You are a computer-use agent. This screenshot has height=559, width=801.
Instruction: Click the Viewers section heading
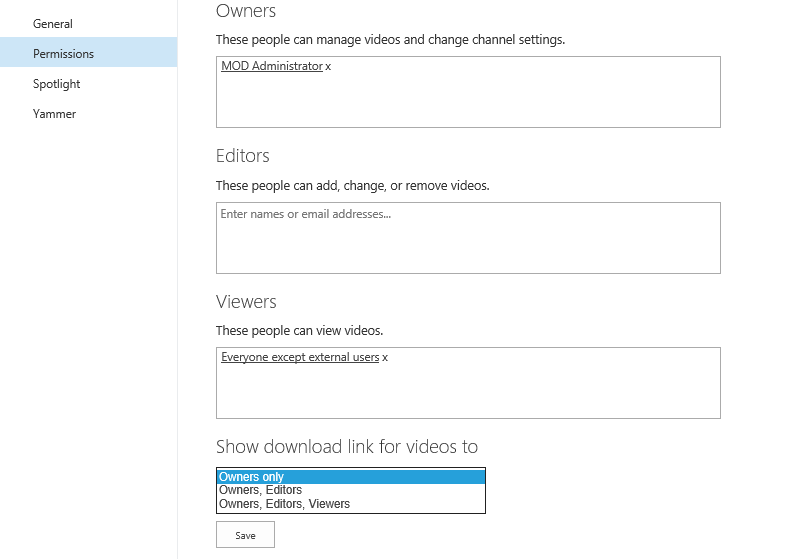coord(246,301)
